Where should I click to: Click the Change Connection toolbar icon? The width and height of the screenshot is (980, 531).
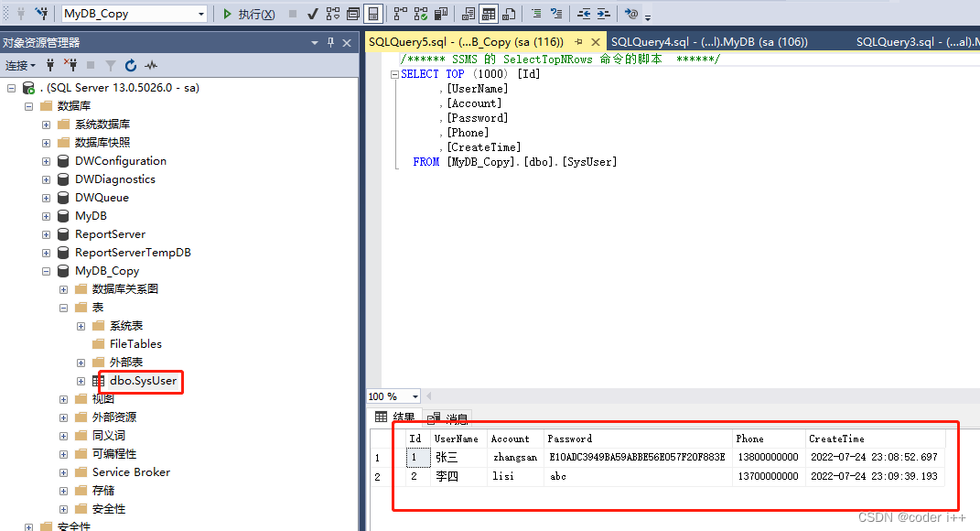pos(41,14)
